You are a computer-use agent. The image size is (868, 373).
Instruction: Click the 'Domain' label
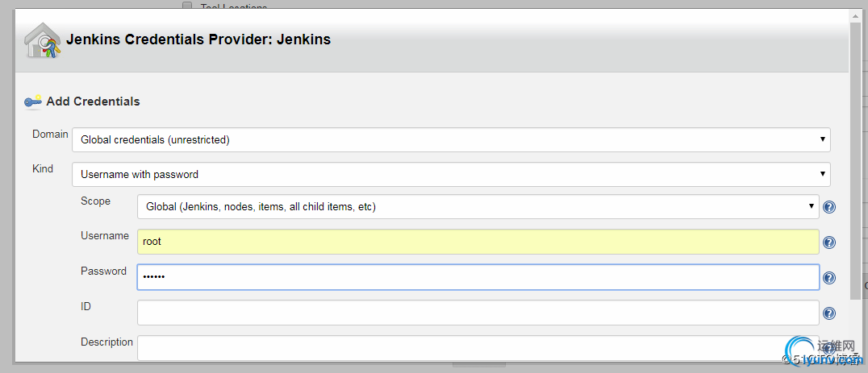50,135
